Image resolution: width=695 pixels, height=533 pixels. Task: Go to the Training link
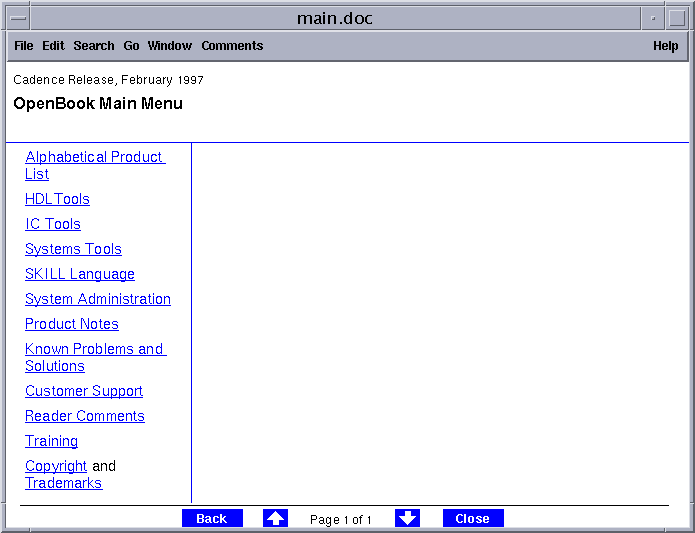point(51,441)
